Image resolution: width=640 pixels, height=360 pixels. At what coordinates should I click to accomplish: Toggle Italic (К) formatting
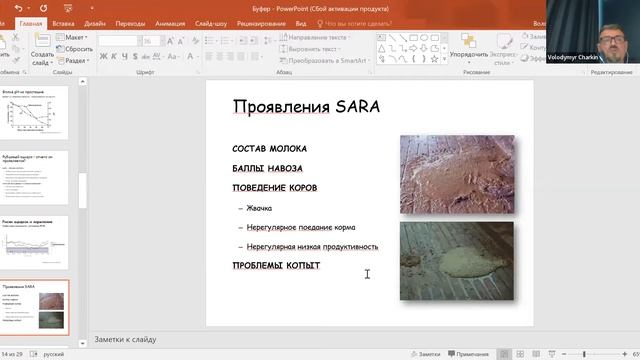pos(114,56)
